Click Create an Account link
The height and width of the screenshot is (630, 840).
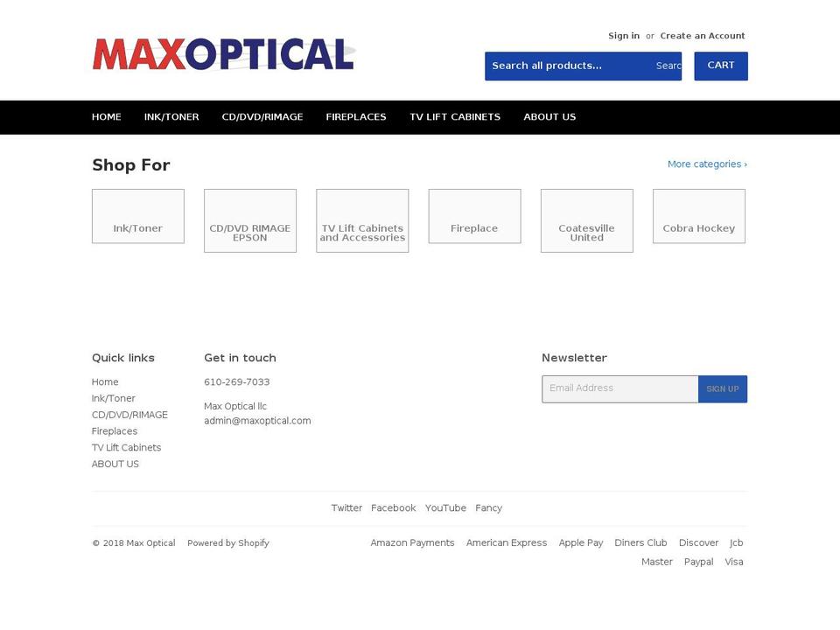click(x=703, y=36)
